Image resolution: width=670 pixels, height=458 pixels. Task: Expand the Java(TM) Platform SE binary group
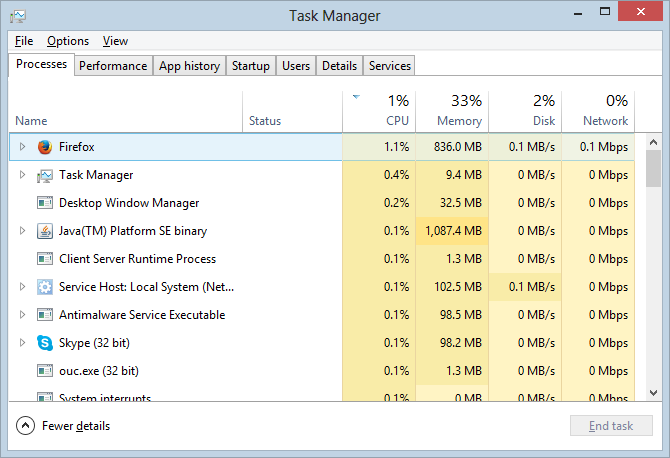pos(22,231)
